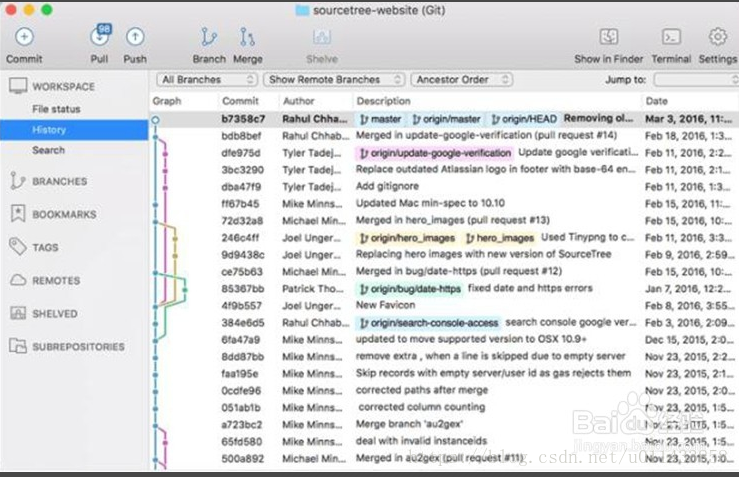This screenshot has width=739, height=477.
Task: Expand the SHELVED sidebar section
Action: (x=55, y=313)
